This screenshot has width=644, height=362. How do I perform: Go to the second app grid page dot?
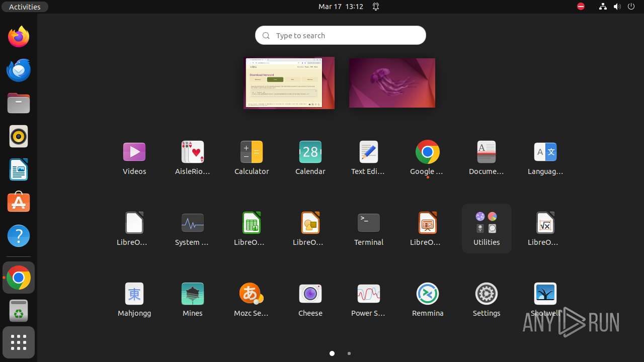click(x=349, y=353)
